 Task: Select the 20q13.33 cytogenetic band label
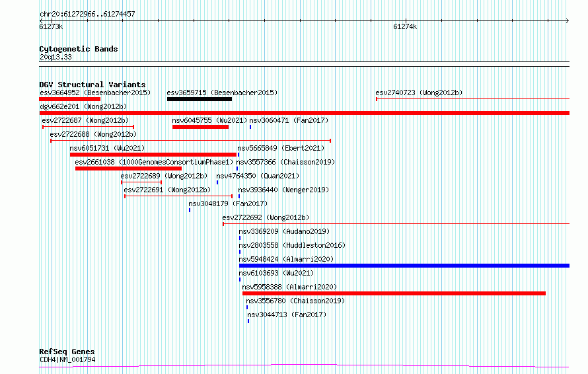click(x=55, y=57)
